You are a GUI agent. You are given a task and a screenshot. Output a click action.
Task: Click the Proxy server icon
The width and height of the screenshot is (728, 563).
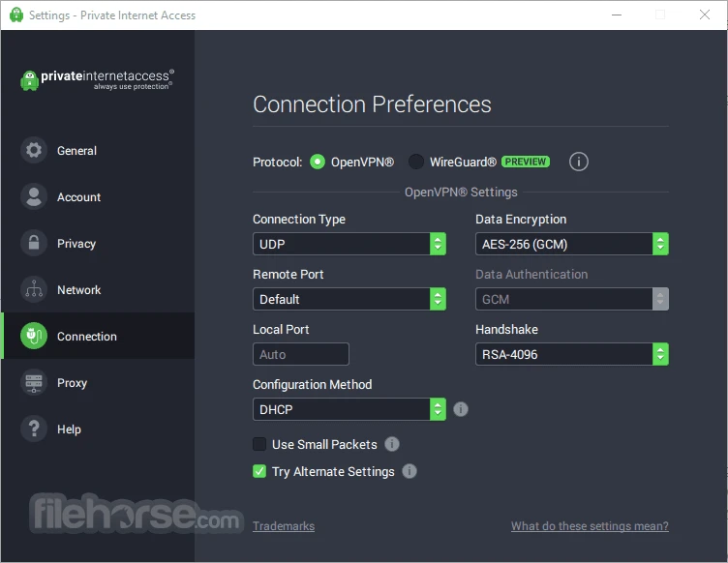tap(34, 383)
